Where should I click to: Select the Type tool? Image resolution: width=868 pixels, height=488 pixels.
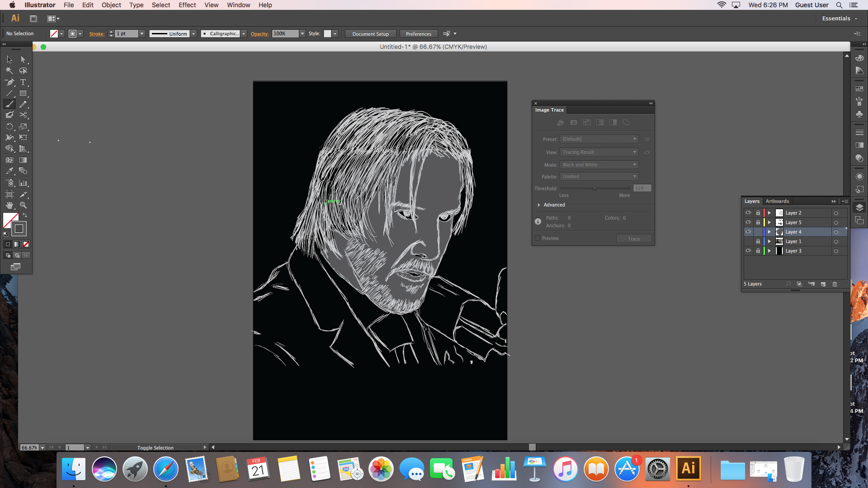coord(23,82)
